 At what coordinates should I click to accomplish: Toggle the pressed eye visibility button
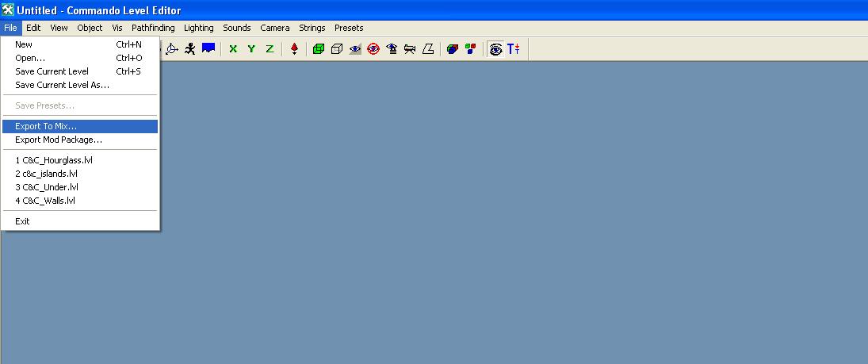pos(495,49)
